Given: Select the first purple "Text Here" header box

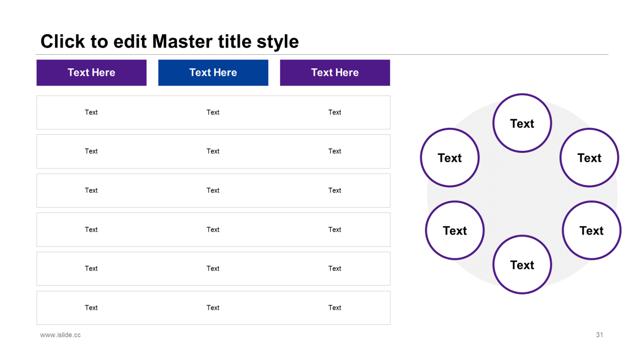Looking at the screenshot, I should coord(91,73).
